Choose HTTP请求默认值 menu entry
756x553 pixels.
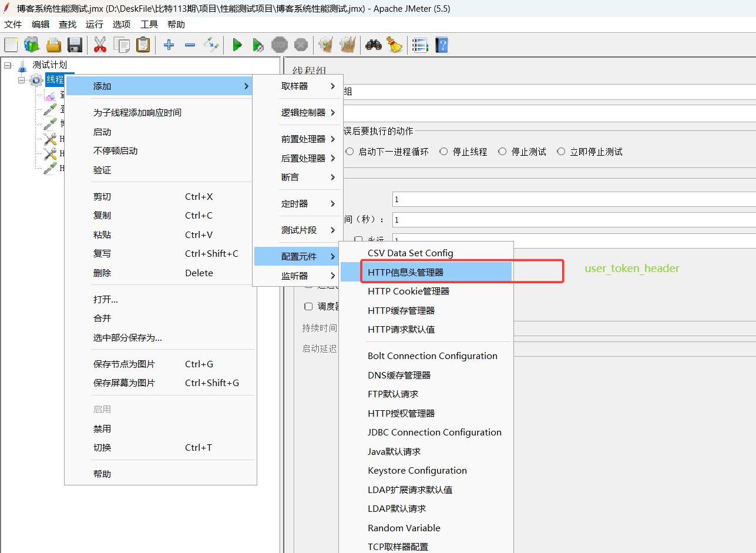click(x=426, y=329)
